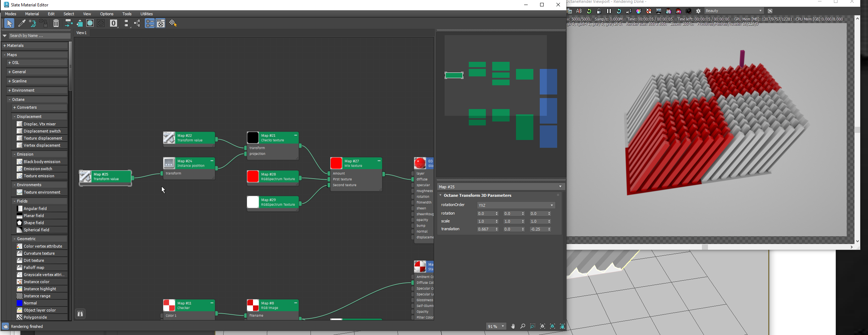Click the Lay Out All vertical icon
This screenshot has width=868, height=335.
click(126, 23)
